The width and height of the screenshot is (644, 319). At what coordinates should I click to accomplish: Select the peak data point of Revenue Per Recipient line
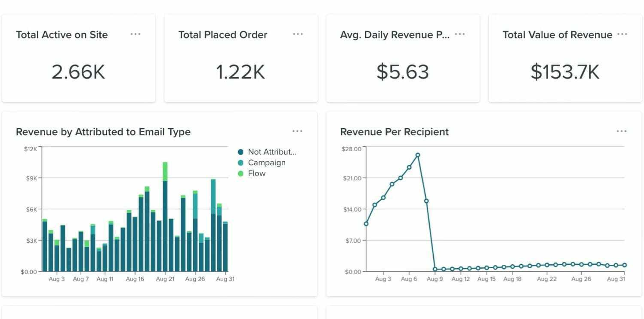pyautogui.click(x=418, y=155)
